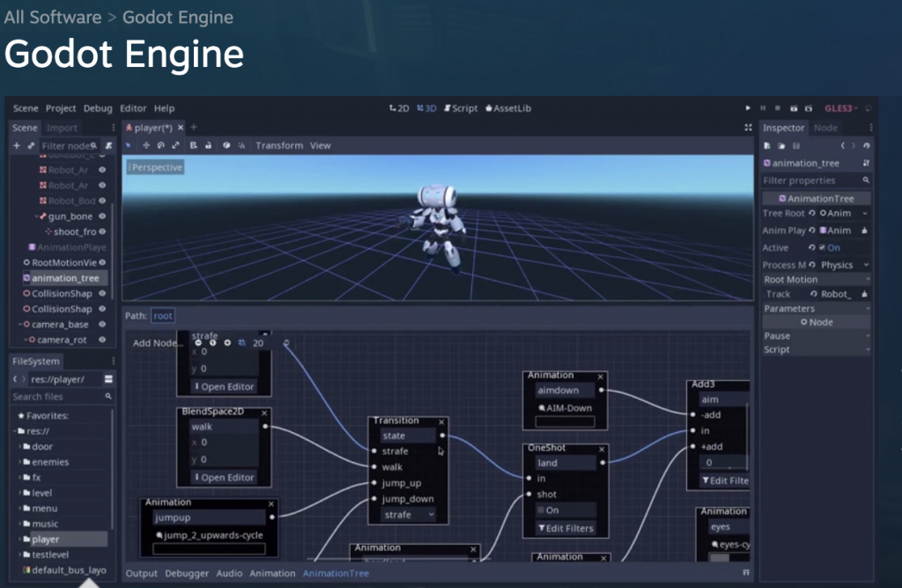
Task: Hide the gun_bone node
Action: [102, 217]
